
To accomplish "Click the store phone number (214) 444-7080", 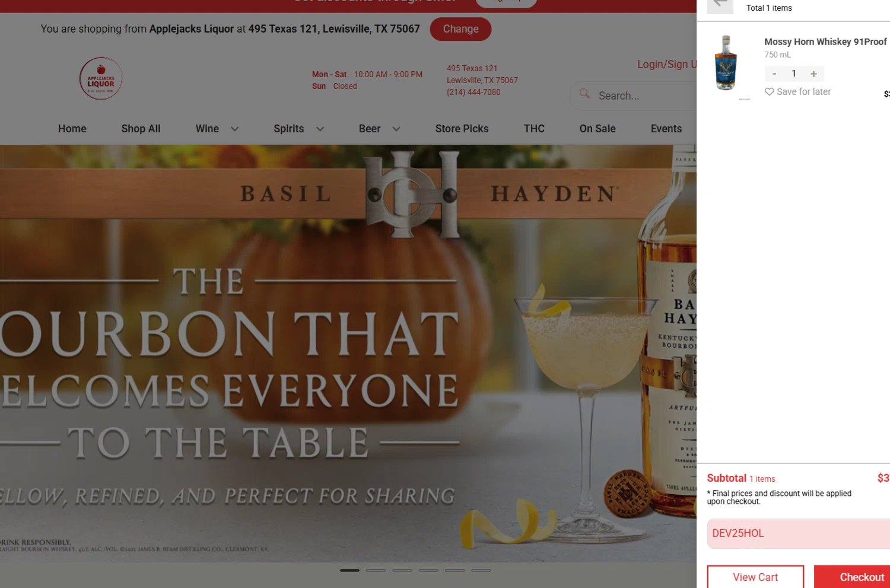I will click(473, 92).
